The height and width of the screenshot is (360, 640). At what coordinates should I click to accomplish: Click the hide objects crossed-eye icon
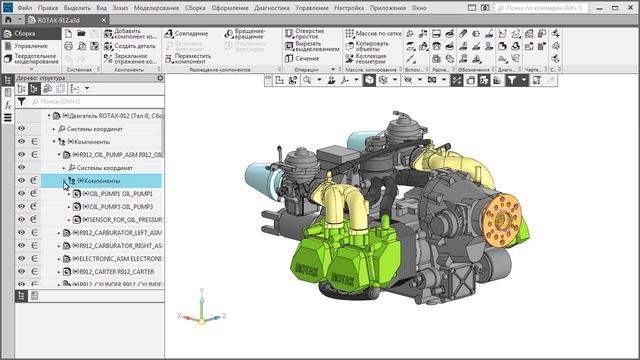point(407,80)
